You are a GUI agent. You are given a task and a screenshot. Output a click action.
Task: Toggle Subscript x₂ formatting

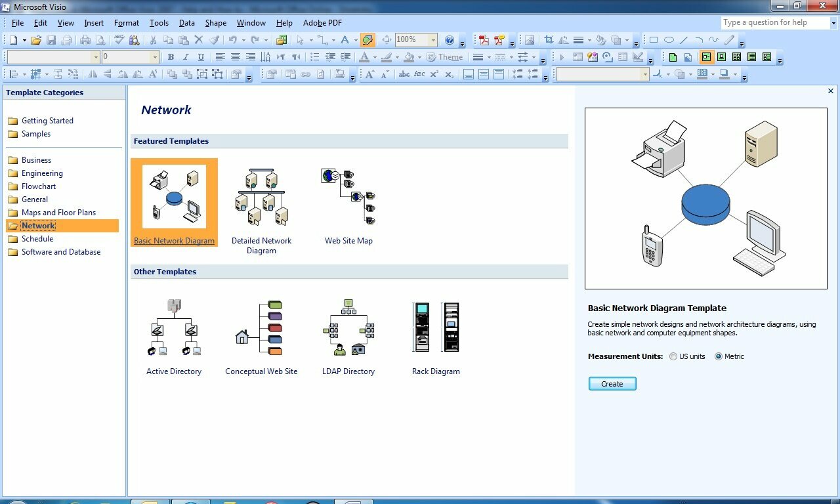450,74
